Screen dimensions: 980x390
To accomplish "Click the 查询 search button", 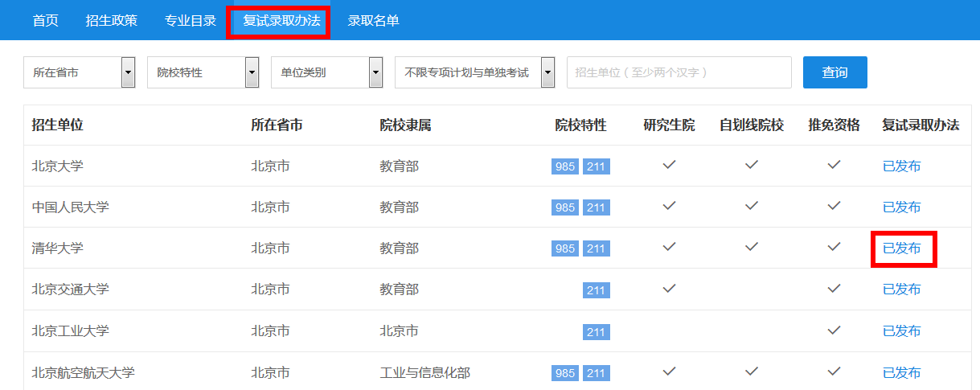I will click(835, 72).
